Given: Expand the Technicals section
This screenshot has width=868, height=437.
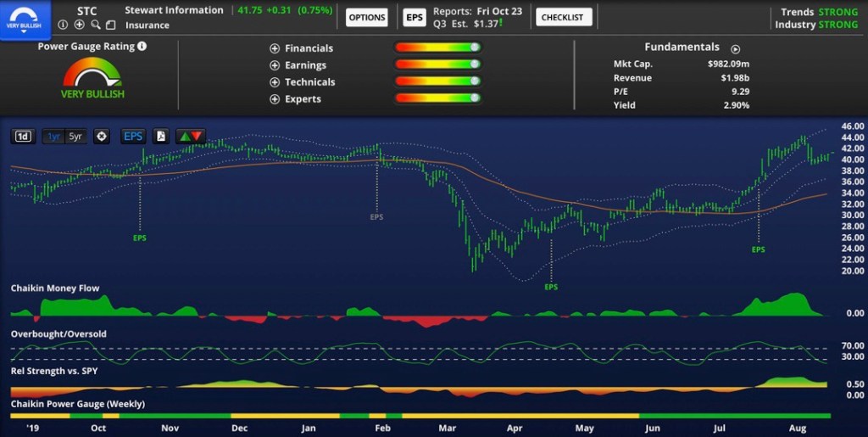Looking at the screenshot, I should pyautogui.click(x=275, y=82).
